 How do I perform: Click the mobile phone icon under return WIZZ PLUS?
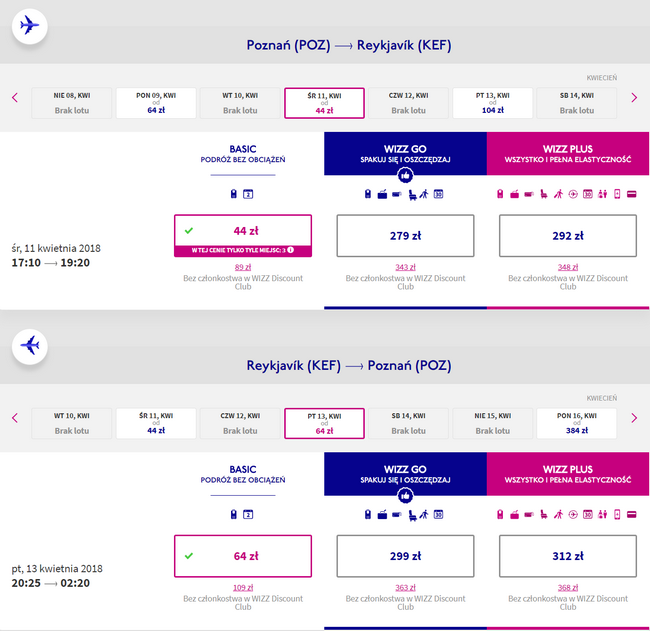pyautogui.click(x=617, y=515)
